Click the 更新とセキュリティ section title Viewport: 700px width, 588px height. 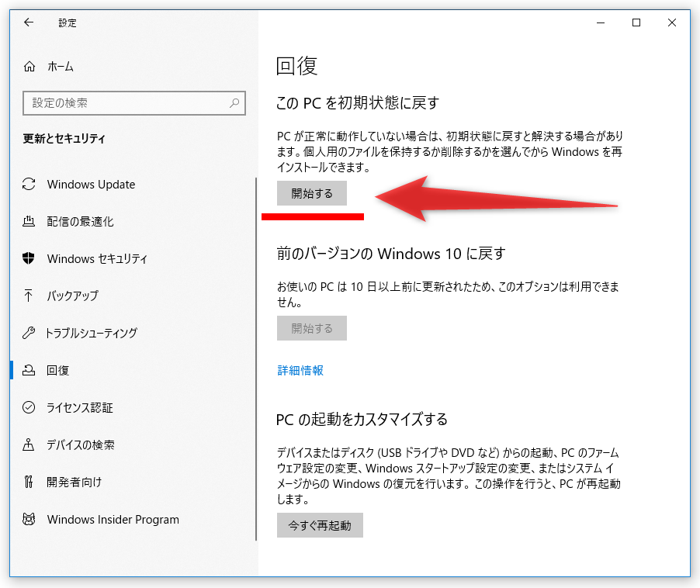pos(64,139)
